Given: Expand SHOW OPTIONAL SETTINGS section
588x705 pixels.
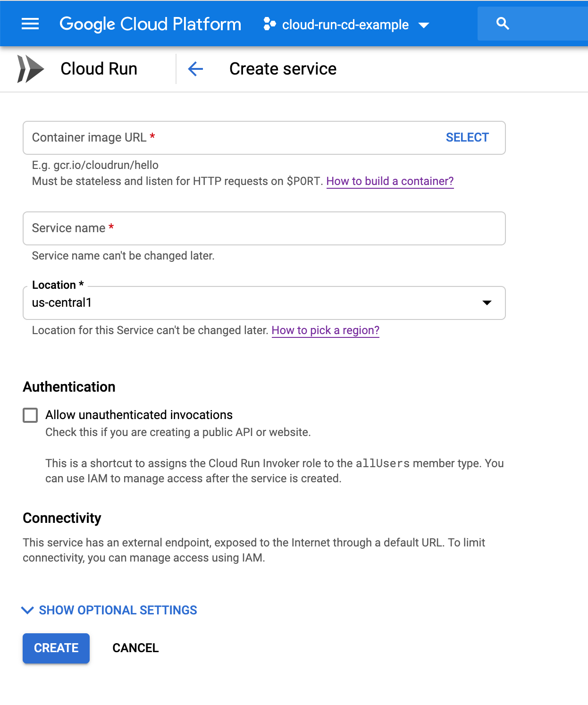Looking at the screenshot, I should pyautogui.click(x=109, y=610).
